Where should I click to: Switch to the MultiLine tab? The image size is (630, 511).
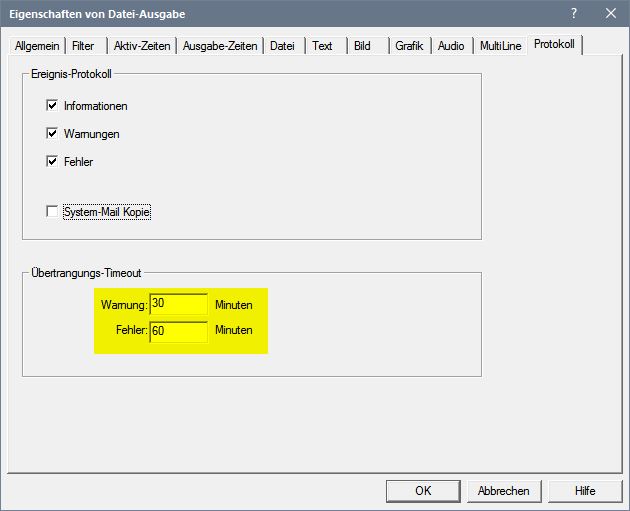499,46
